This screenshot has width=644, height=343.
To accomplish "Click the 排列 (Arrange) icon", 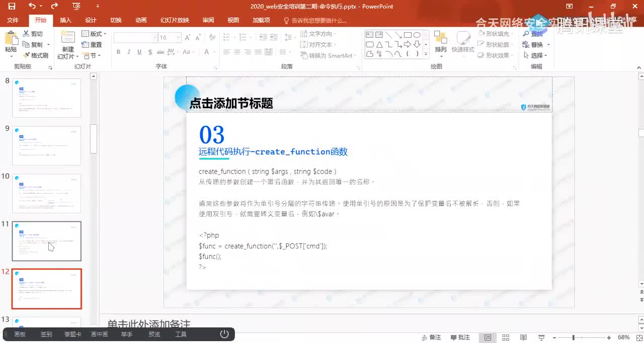I will coord(441,38).
